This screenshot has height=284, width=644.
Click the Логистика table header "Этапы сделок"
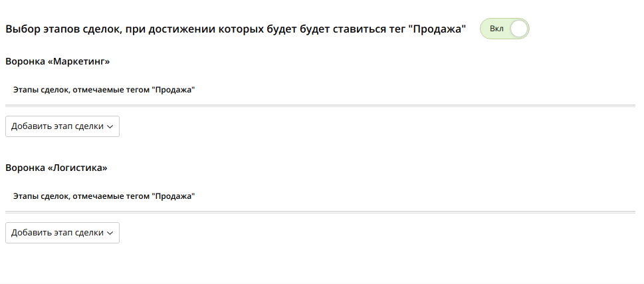point(41,196)
